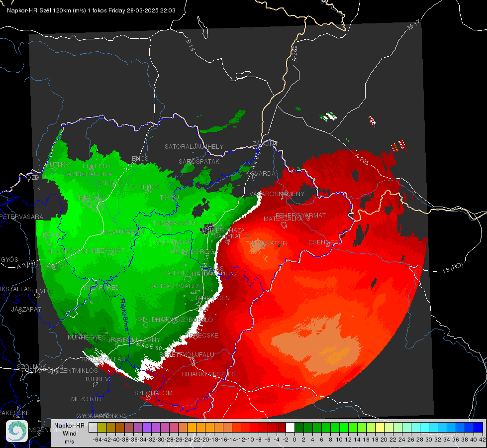Pick the yellow swatch between 18 and 20
Viewport: 487px width, 448px height.
380,427
